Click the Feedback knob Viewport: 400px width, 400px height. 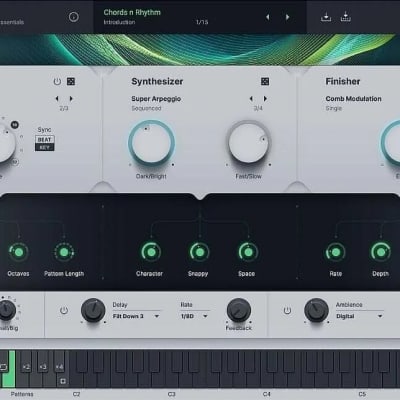239,310
